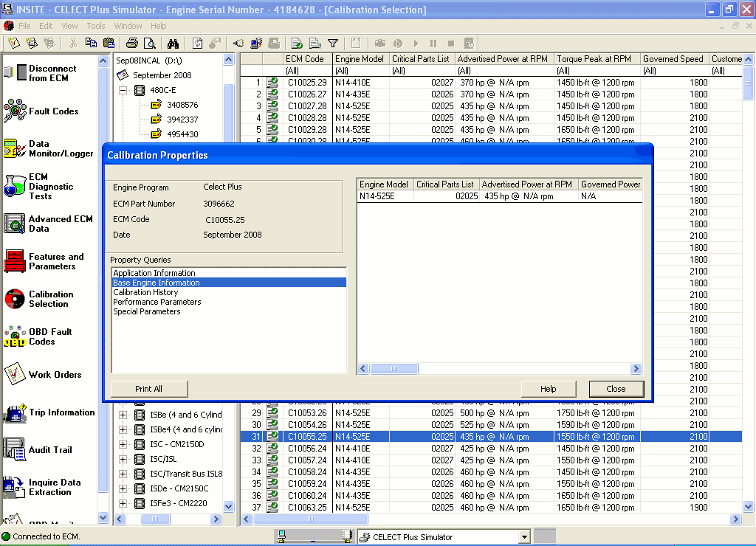Click the Filter funnel toolbar icon
Viewport: 756px width, 546px height.
(333, 44)
